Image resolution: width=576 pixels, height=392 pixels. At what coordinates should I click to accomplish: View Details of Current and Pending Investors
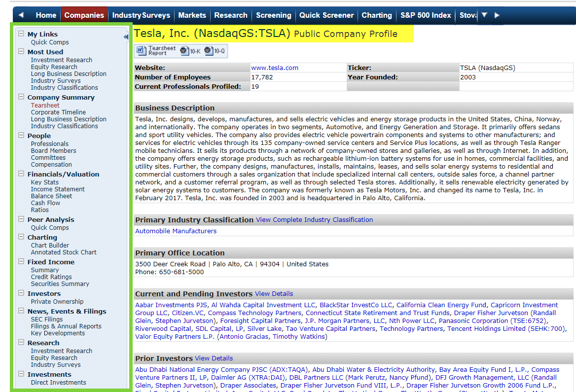coord(274,294)
